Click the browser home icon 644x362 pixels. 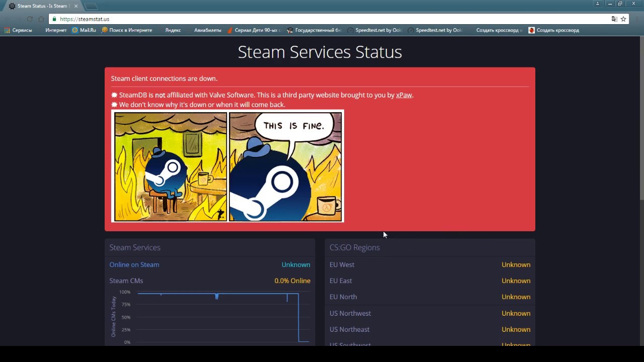click(41, 19)
